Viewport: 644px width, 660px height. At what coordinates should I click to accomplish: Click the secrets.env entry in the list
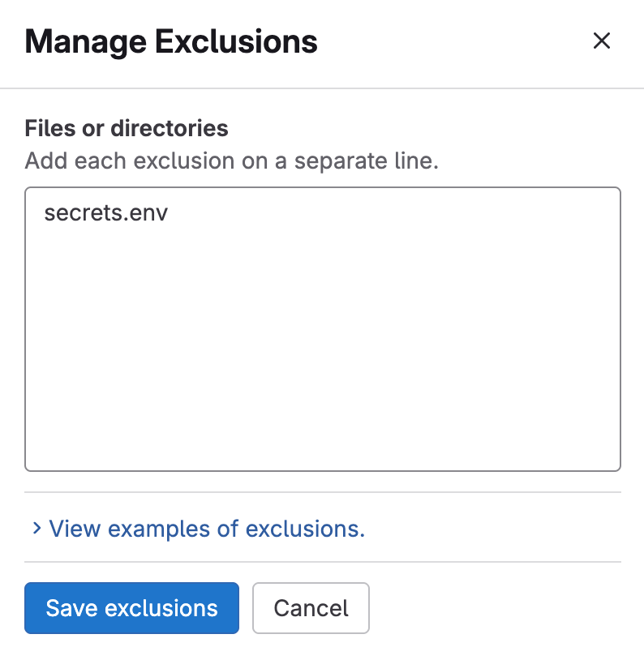click(106, 212)
